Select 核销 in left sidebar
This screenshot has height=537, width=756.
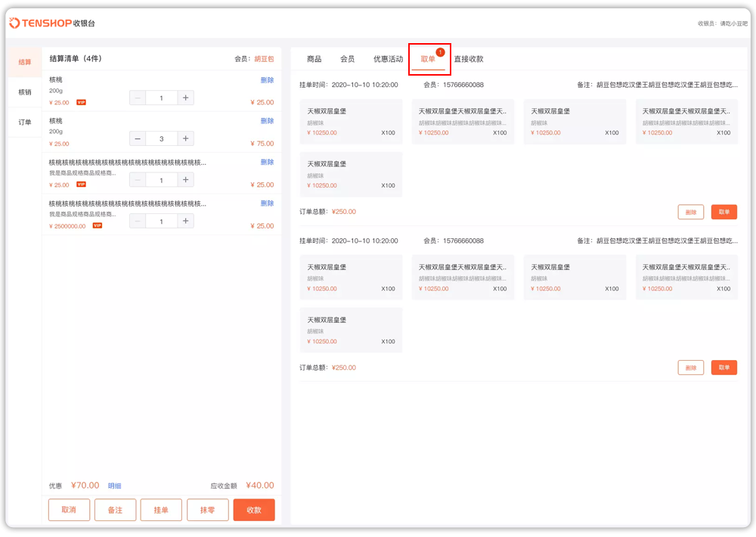[25, 92]
